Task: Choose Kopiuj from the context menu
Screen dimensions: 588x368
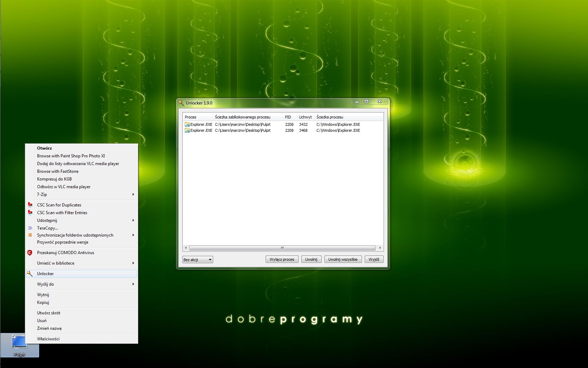Action: 82,302
